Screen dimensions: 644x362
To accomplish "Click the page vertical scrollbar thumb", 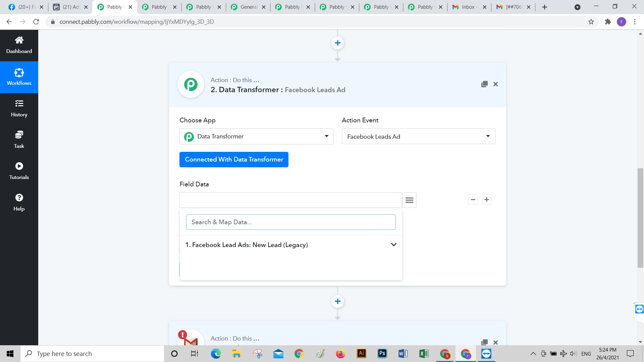I will (x=640, y=218).
